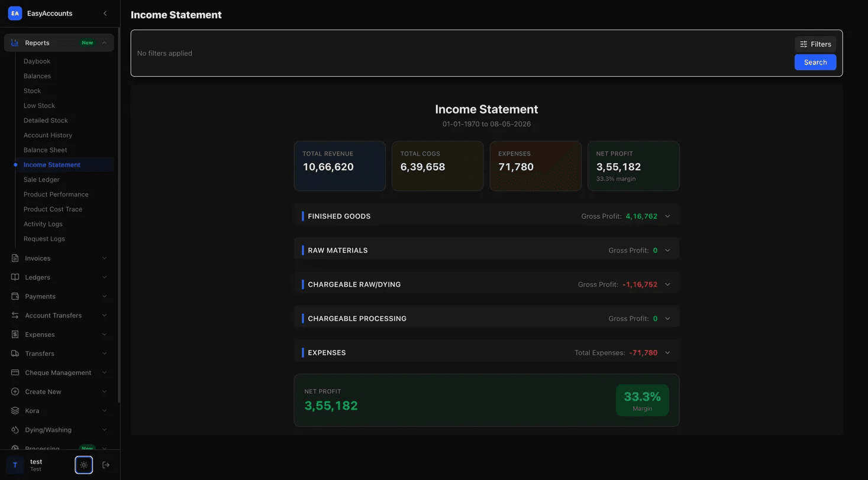Expand the Chargeable Raw/Dying section chevron
868x480 pixels.
[667, 284]
